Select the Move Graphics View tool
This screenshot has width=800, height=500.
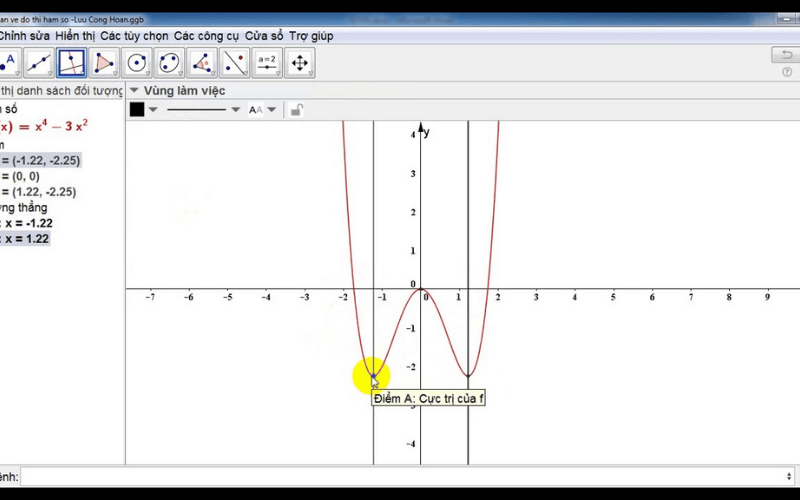(x=299, y=64)
